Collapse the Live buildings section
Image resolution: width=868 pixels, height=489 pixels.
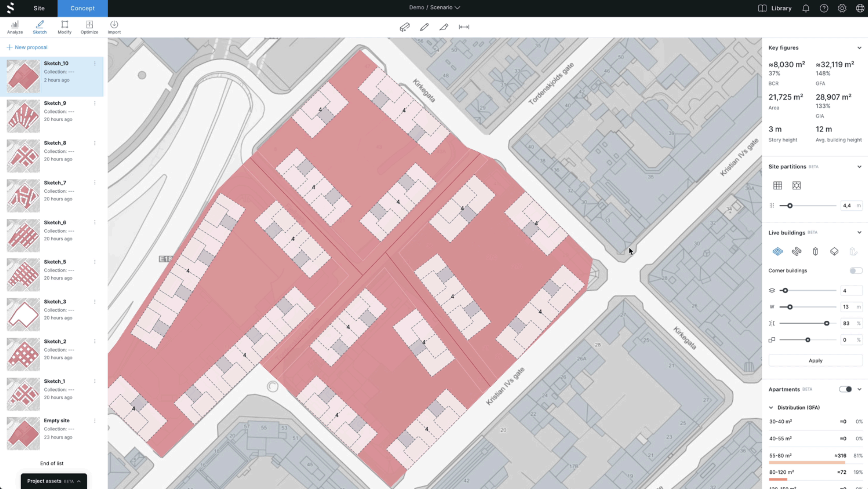point(860,233)
